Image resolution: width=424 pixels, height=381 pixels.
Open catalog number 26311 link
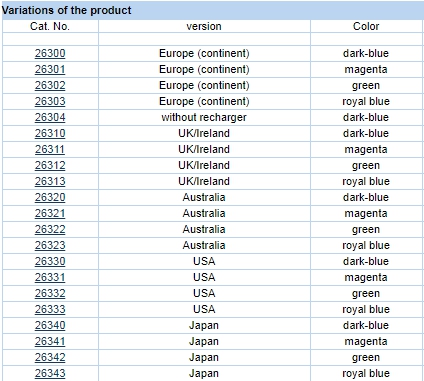(x=50, y=149)
